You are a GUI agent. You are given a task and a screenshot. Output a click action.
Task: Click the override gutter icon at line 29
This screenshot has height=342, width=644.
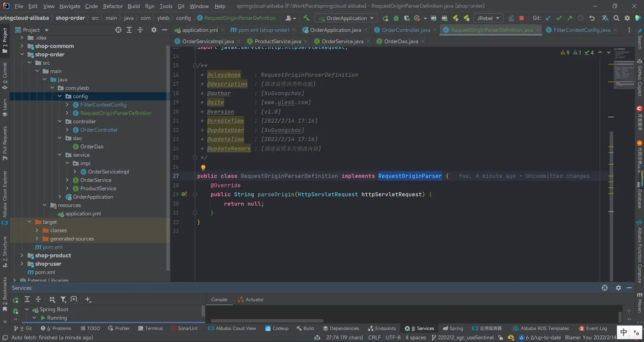click(184, 194)
